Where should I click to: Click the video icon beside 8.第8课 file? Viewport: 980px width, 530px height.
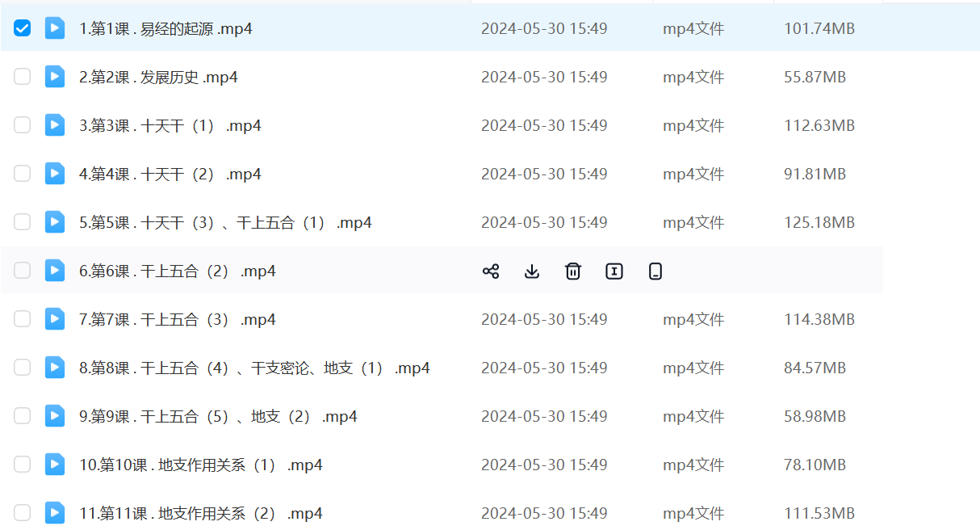pyautogui.click(x=55, y=368)
